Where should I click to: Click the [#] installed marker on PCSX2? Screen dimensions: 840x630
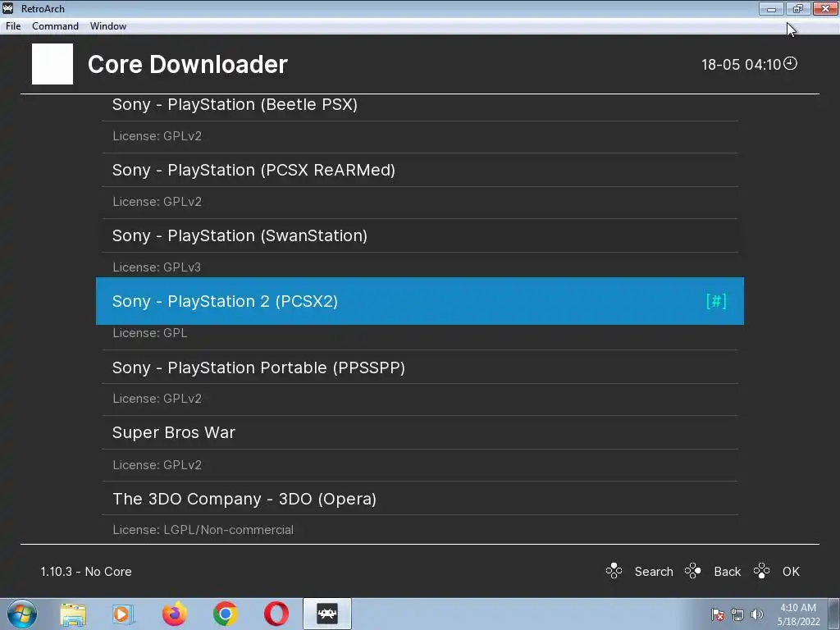point(716,301)
